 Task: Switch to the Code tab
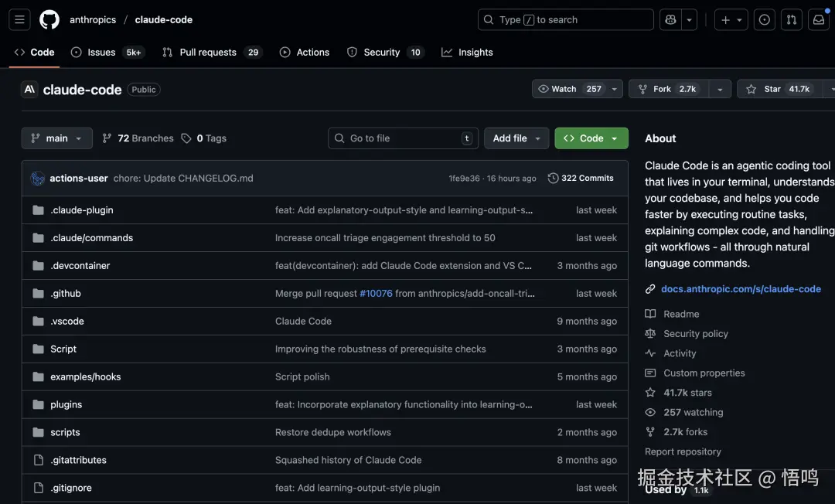click(x=34, y=52)
